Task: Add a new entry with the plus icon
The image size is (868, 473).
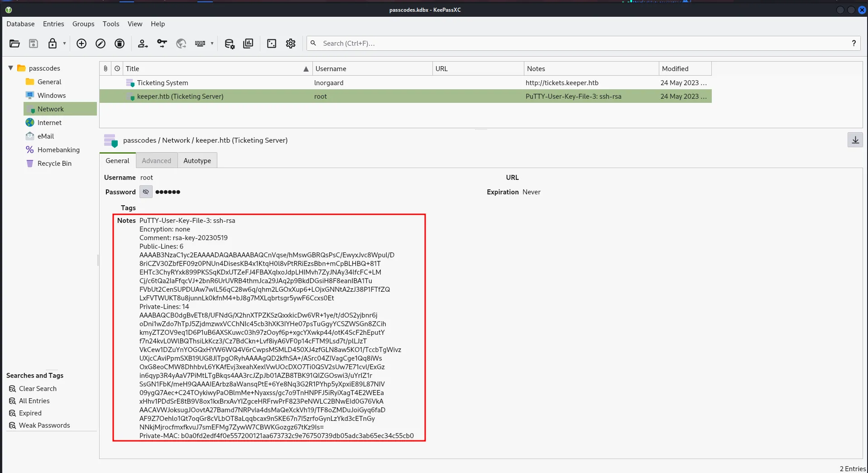Action: [82, 43]
